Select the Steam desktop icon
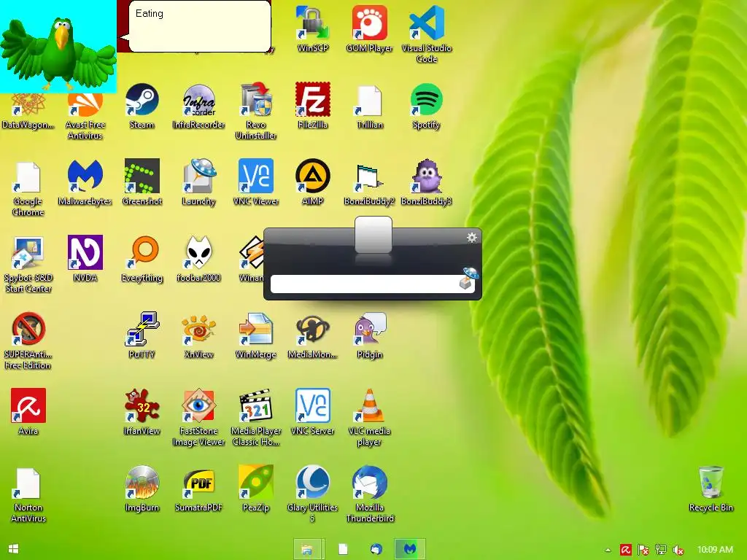The height and width of the screenshot is (560, 747). 142,106
